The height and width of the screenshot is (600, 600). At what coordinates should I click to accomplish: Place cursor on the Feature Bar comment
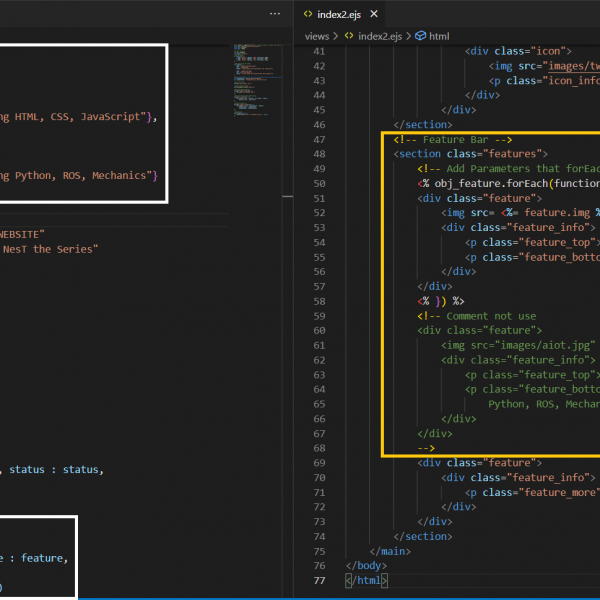click(x=452, y=140)
